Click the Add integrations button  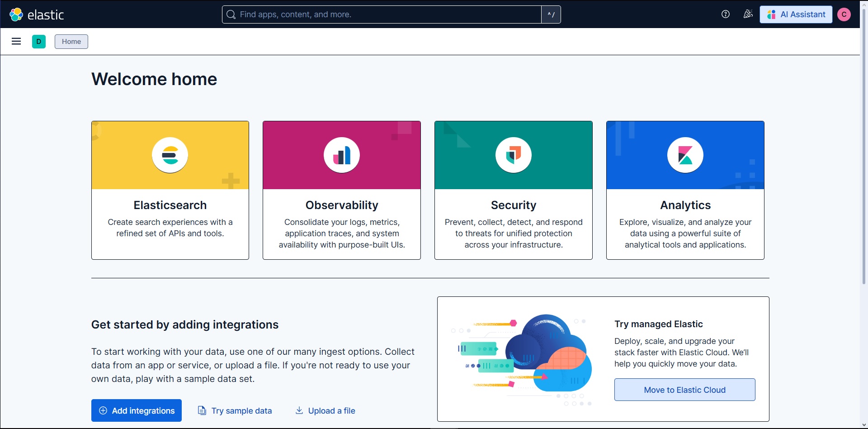tap(137, 410)
